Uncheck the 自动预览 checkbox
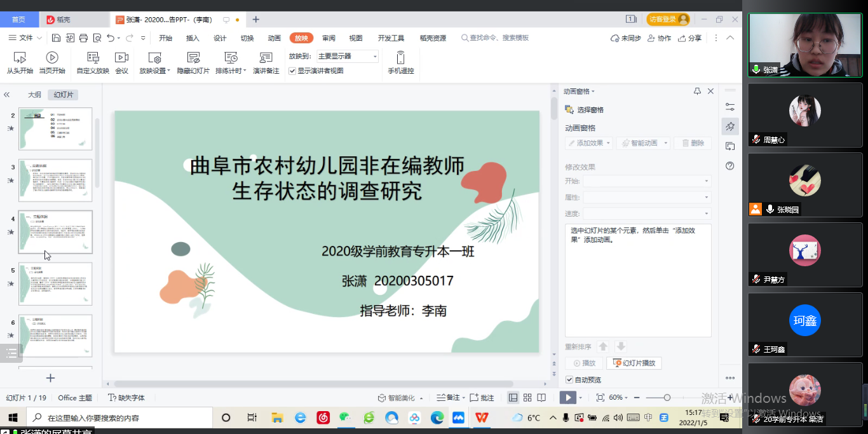Screen dimensions: 868x434 [x=569, y=380]
